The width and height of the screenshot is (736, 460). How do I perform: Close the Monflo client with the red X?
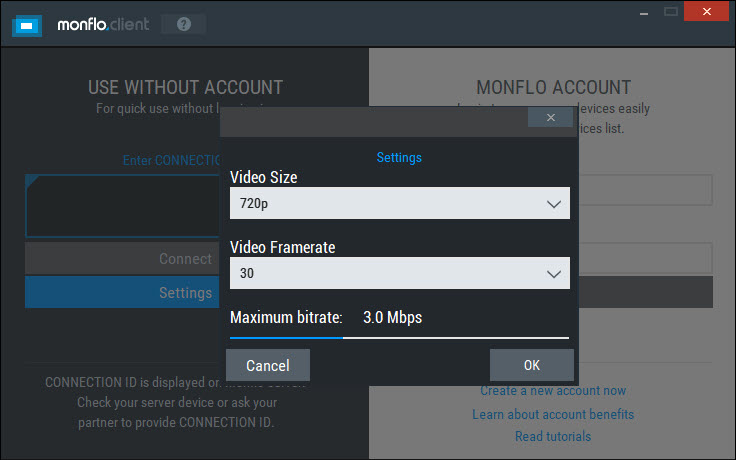tap(709, 12)
